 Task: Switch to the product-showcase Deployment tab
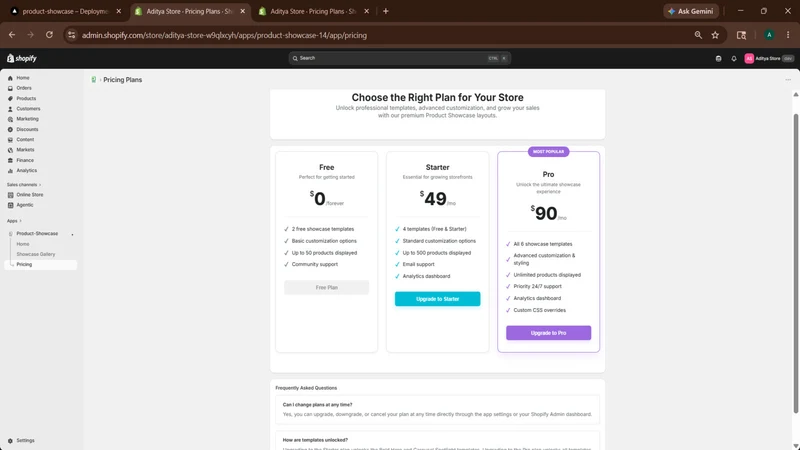point(64,11)
